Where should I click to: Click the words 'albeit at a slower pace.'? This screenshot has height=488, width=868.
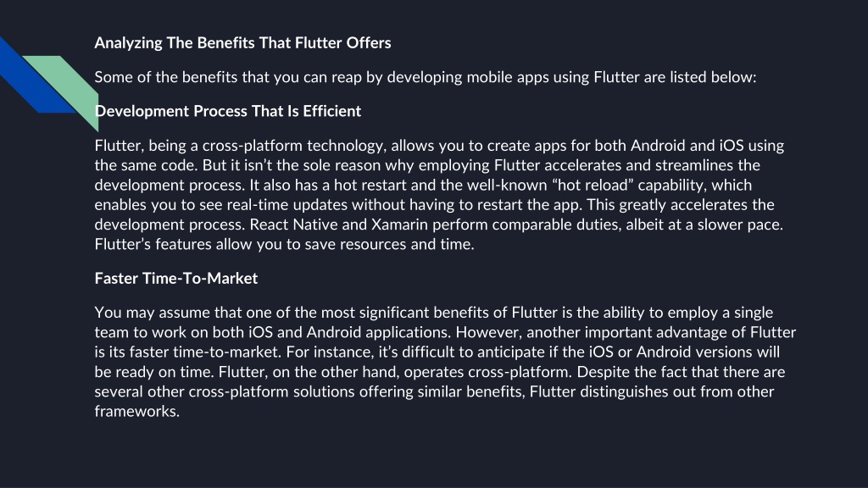(704, 225)
